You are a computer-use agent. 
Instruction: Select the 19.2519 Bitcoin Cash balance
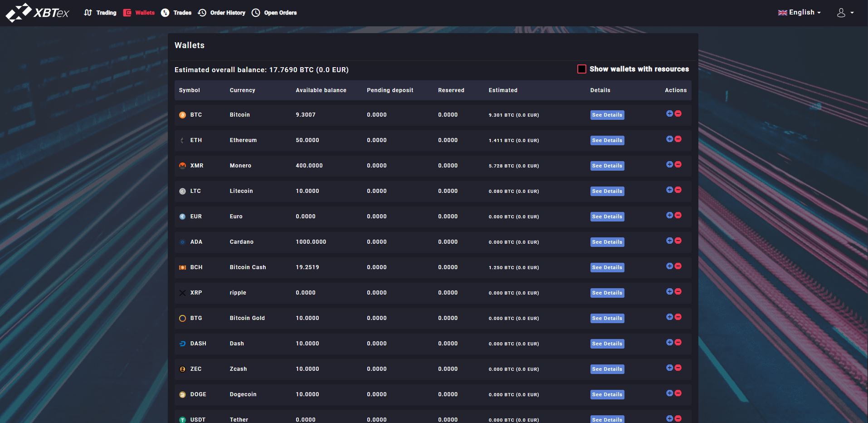(x=307, y=267)
